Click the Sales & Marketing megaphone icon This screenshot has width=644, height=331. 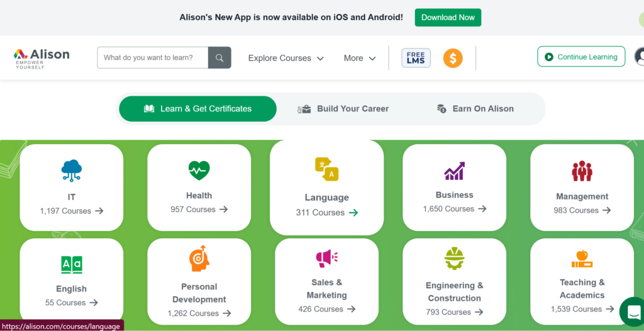tap(326, 258)
